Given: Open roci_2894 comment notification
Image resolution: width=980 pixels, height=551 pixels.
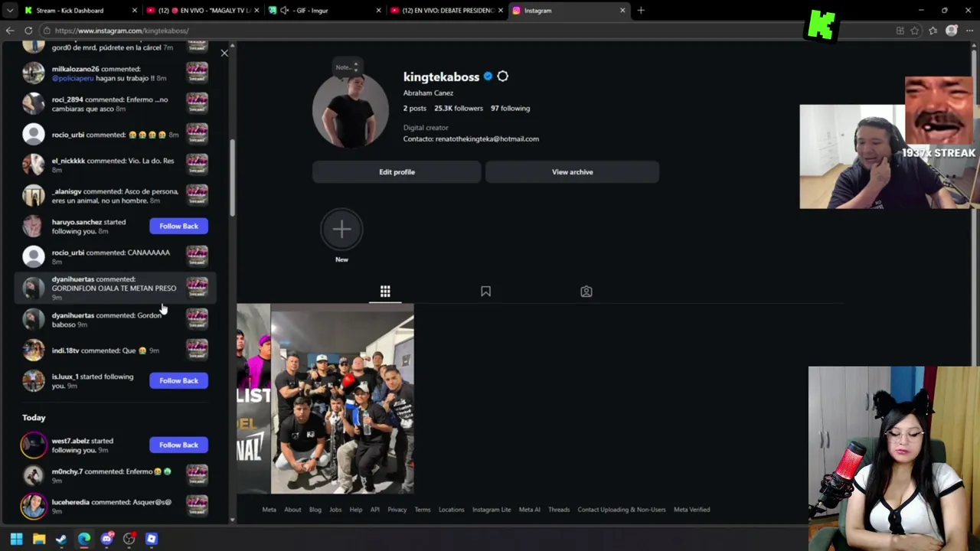Looking at the screenshot, I should (x=115, y=104).
